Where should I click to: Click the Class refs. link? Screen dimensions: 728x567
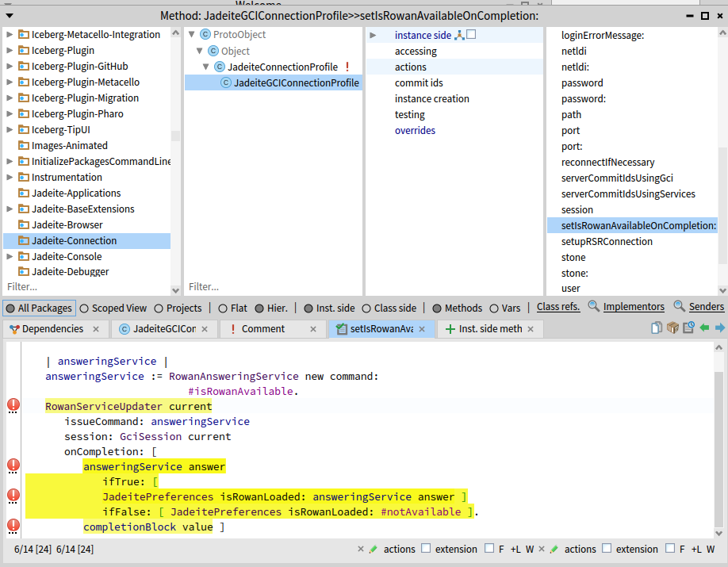pos(558,307)
